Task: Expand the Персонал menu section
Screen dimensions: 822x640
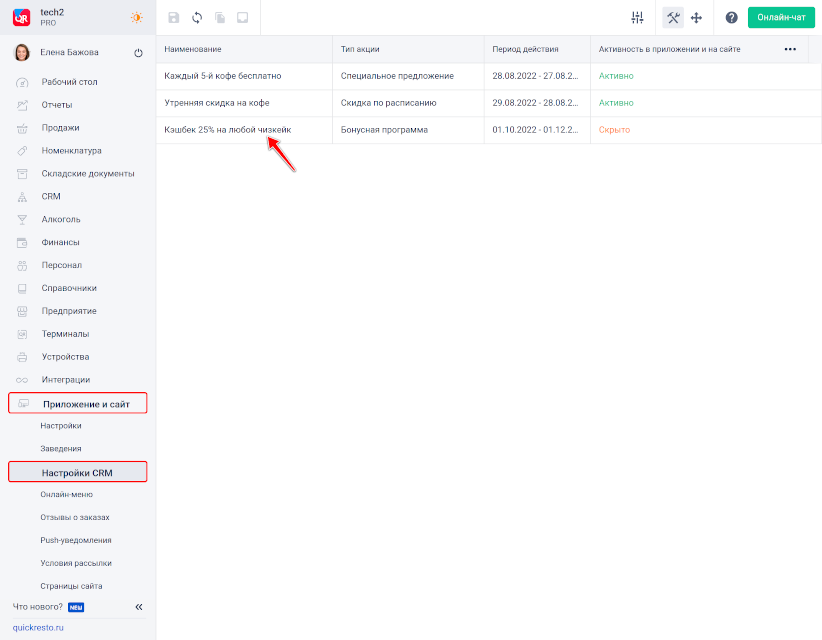Action: click(x=61, y=265)
